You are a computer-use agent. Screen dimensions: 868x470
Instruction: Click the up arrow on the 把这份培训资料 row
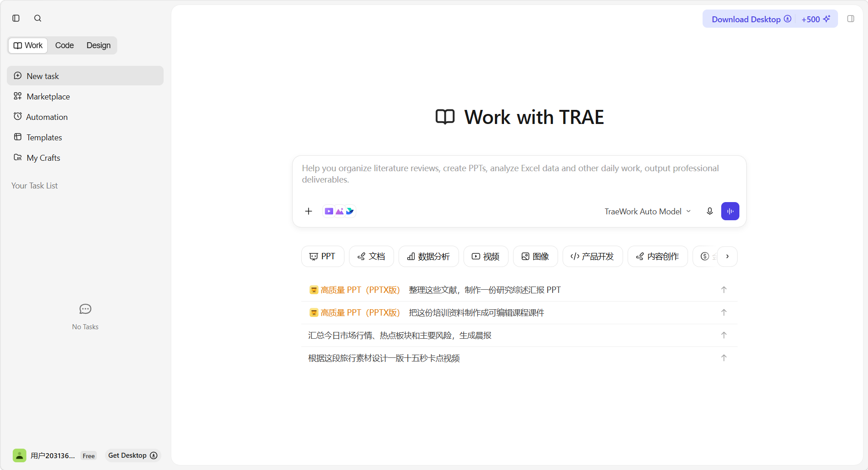pyautogui.click(x=724, y=312)
